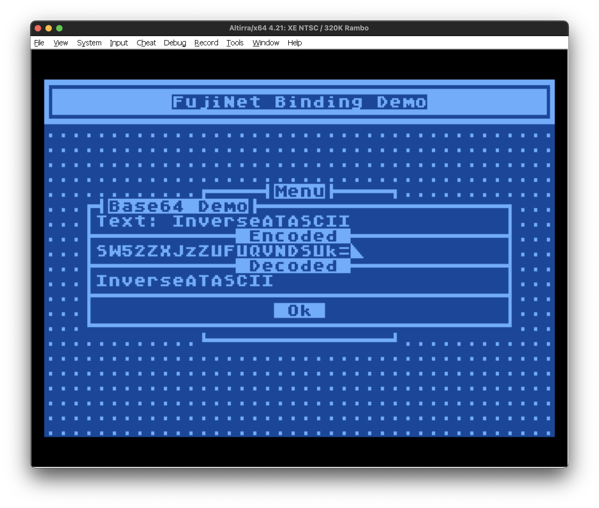The height and width of the screenshot is (508, 599).
Task: Click the Decoded section label
Action: [293, 266]
